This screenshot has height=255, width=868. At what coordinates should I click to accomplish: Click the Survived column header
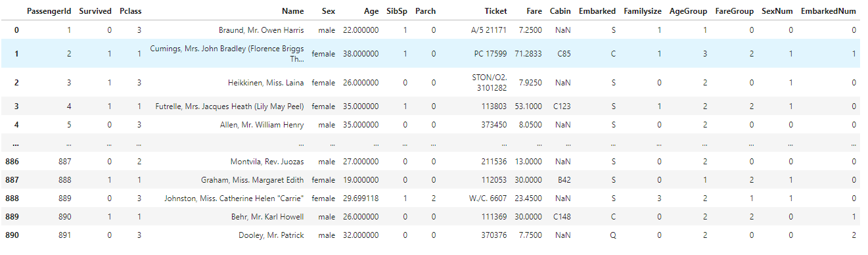pyautogui.click(x=95, y=11)
